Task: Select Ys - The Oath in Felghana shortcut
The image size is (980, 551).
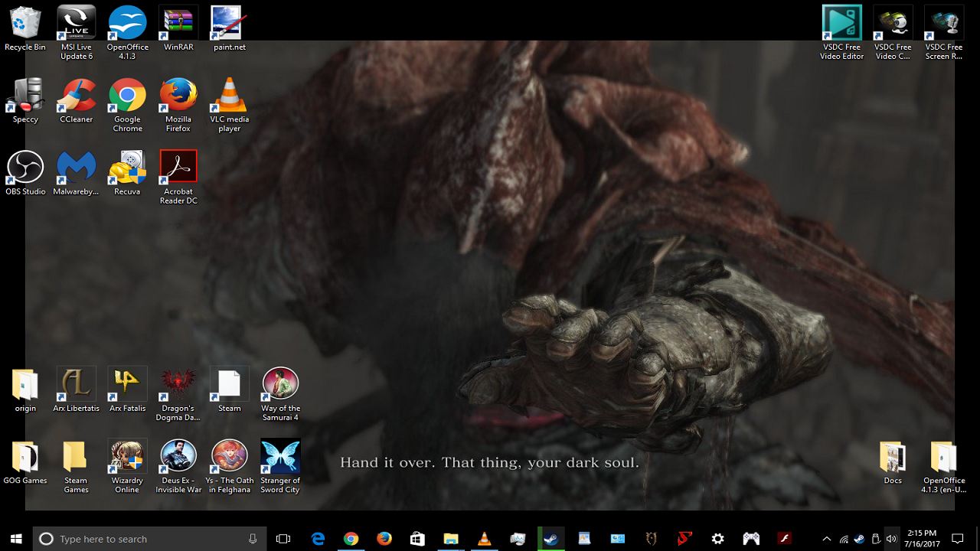Action: (230, 466)
